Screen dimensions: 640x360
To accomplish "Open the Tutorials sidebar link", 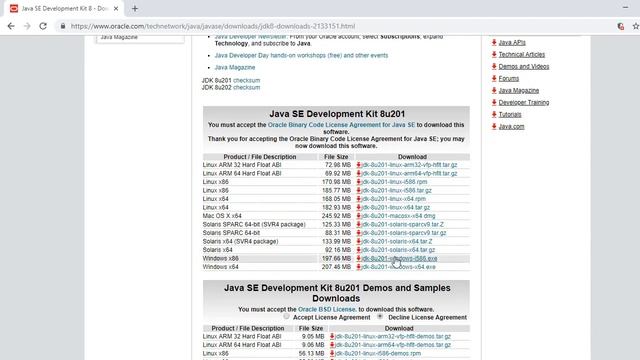I will (510, 114).
